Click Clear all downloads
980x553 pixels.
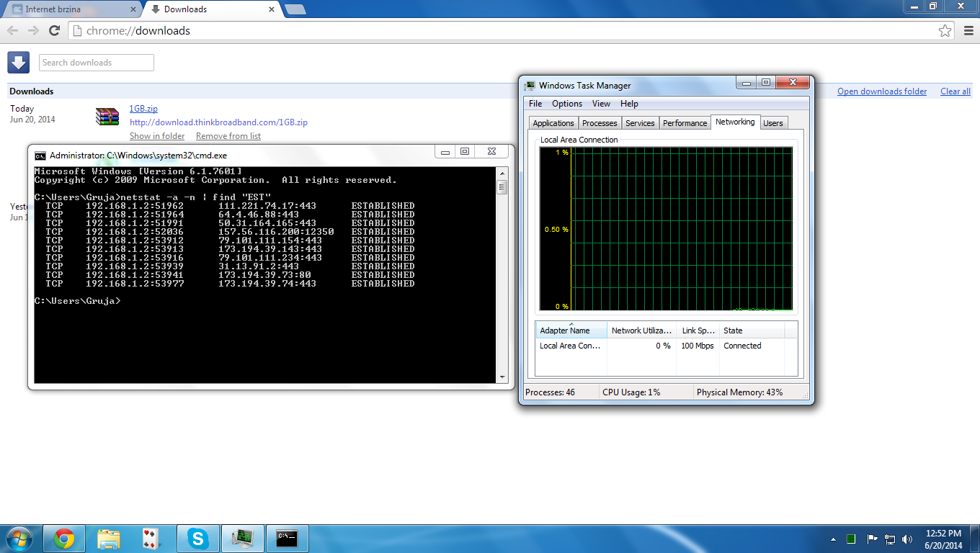coord(955,91)
